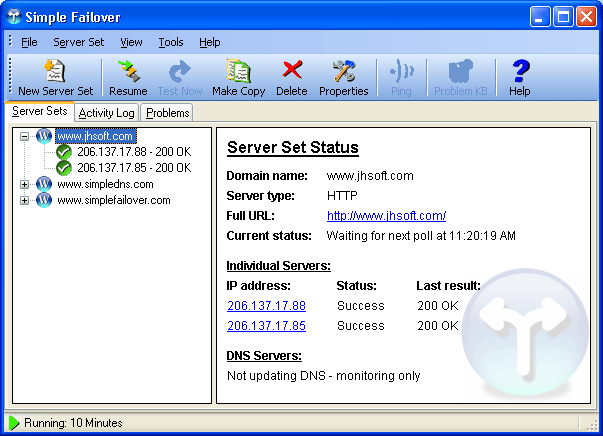Click the HTTP server type value
Image resolution: width=603 pixels, height=436 pixels.
342,196
